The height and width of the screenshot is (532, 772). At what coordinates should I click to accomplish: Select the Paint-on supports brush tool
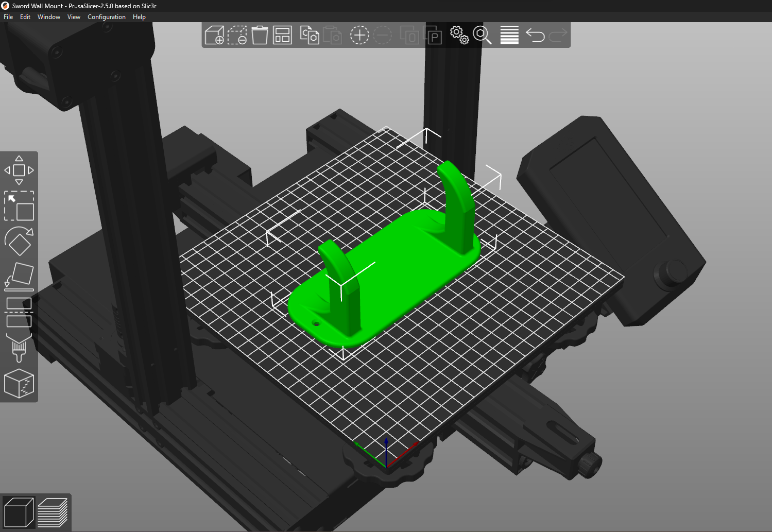click(19, 348)
